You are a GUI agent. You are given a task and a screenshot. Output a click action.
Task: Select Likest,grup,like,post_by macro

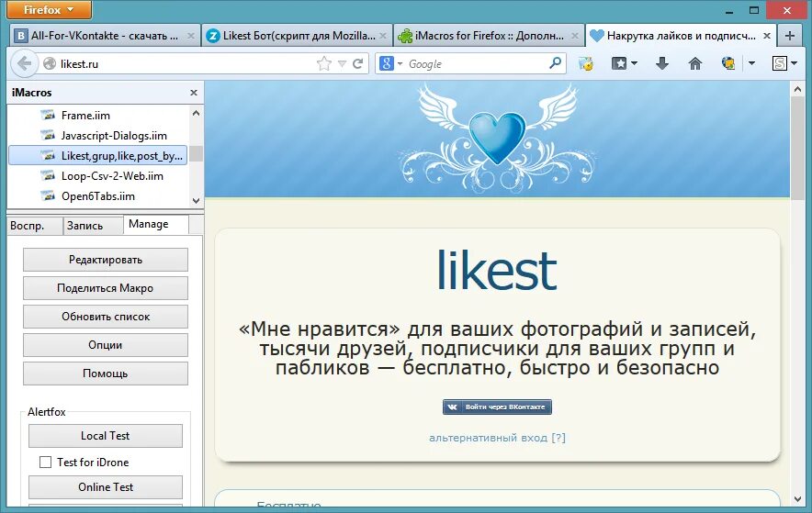click(x=98, y=155)
